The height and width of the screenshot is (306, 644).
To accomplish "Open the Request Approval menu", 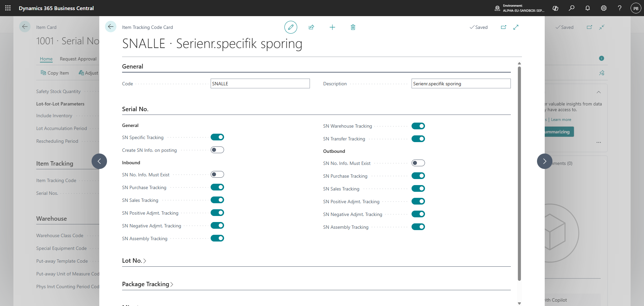I will (78, 59).
